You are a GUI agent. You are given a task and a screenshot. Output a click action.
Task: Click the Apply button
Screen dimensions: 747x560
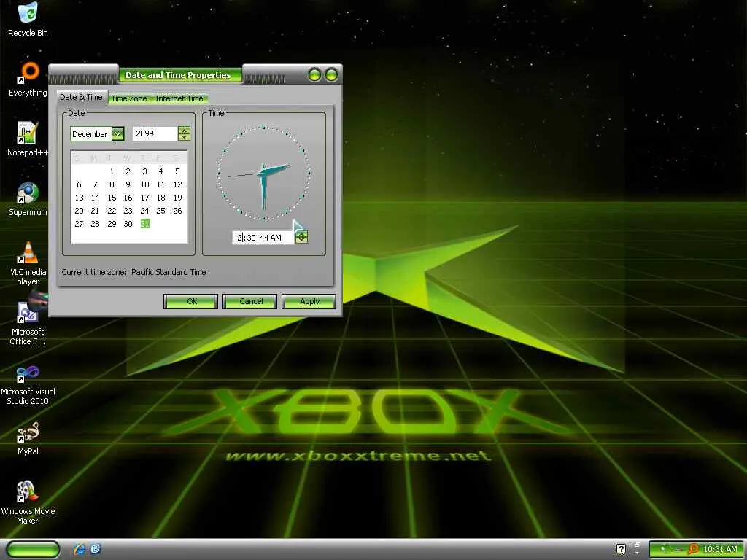point(309,301)
